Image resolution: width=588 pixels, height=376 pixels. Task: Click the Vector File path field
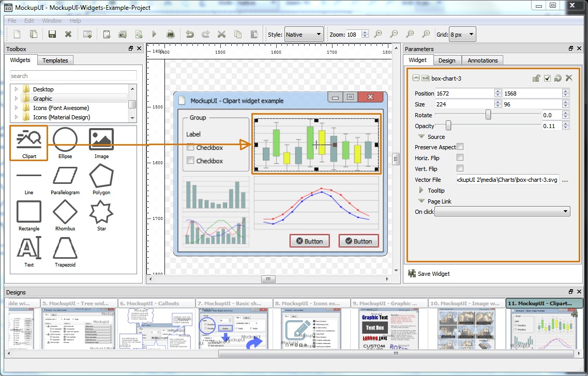[508, 180]
